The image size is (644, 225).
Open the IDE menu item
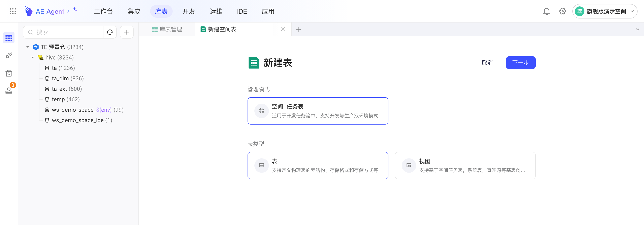click(x=242, y=11)
